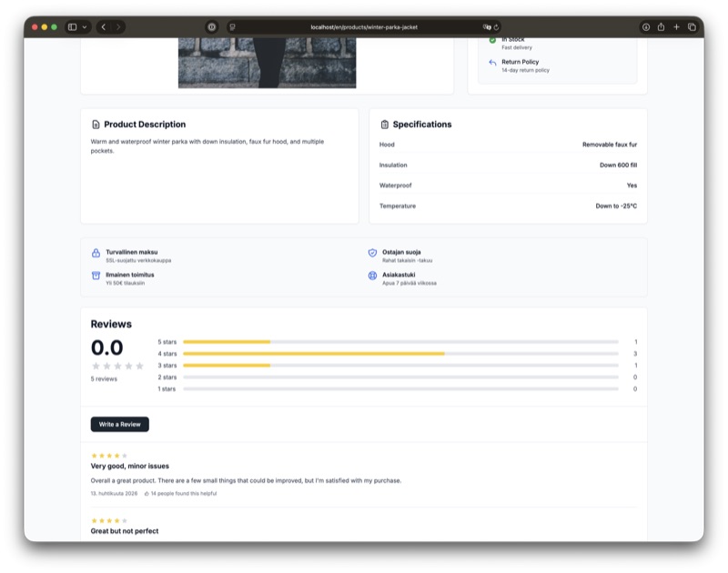Select the Down 600 fill value
The width and height of the screenshot is (728, 573).
coord(619,166)
